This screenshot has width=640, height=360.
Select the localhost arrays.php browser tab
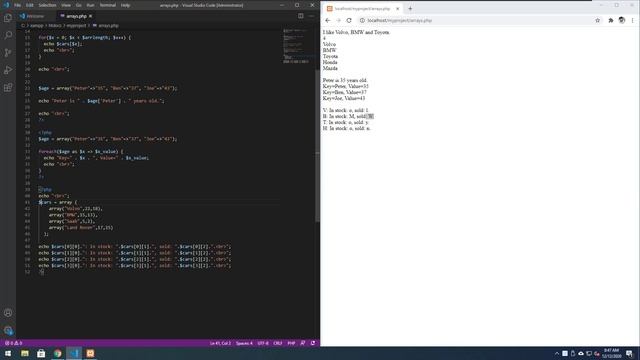[362, 9]
